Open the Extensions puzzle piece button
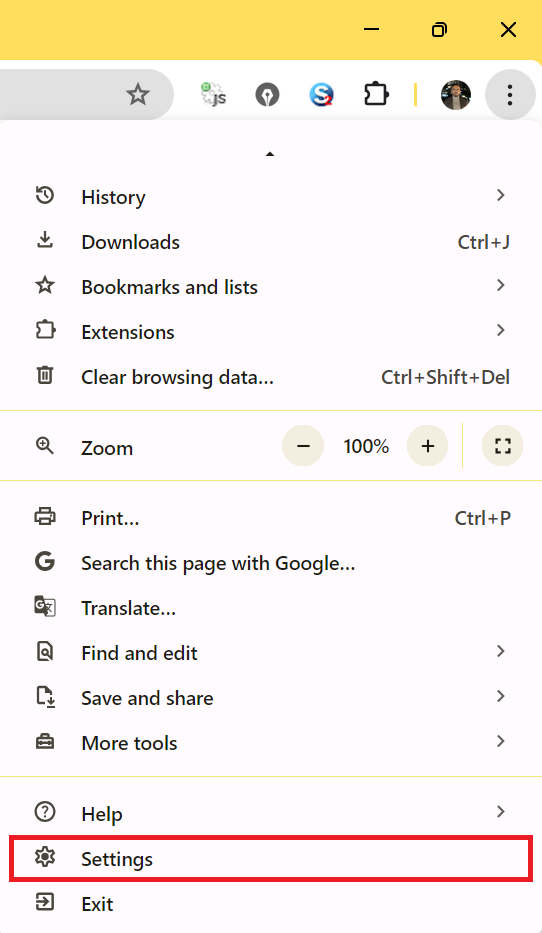Screen dimensions: 542x933 376,95
